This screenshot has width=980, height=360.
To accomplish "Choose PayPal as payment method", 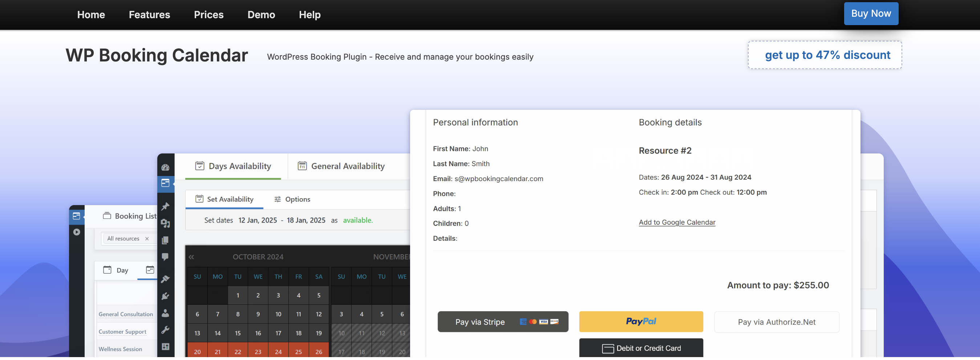I will [x=641, y=321].
